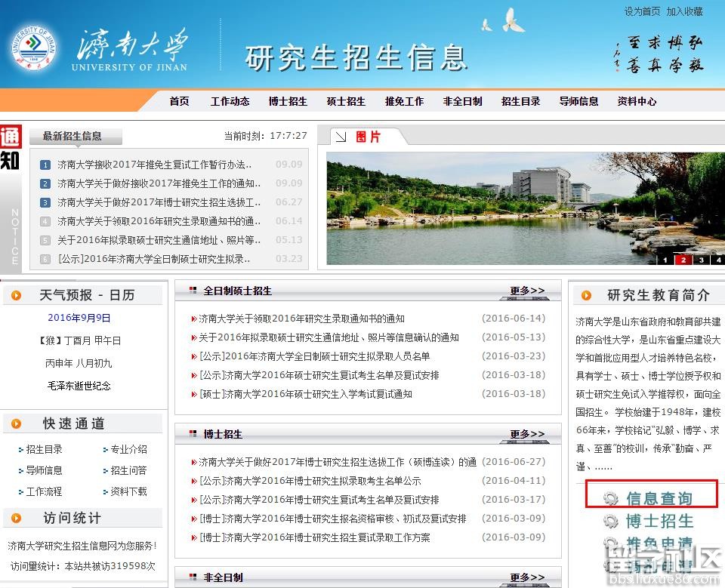Click the gear icon beside 信息查询
Viewport: 725px width, 588px height.
coord(611,498)
